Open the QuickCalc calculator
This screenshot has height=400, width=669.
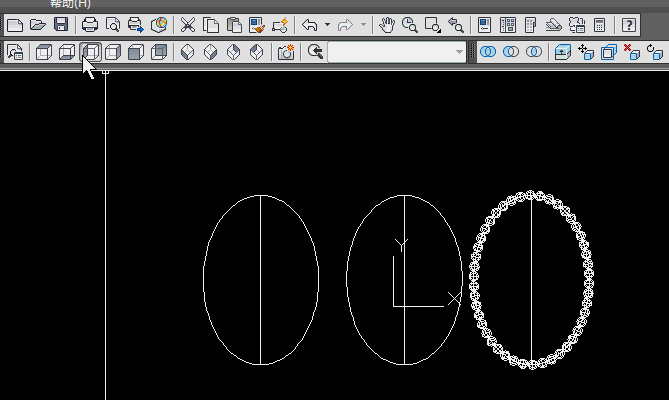599,24
